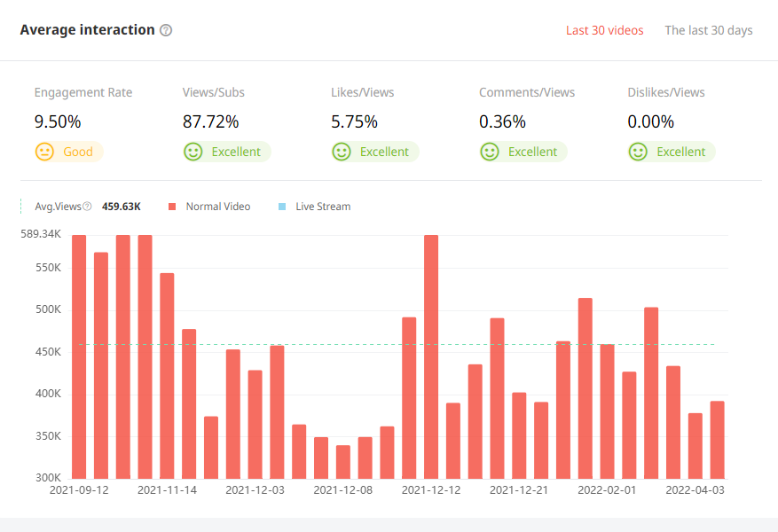Viewport: 778px width, 532px height.
Task: Click the Engagement Rate neutral face icon
Action: pyautogui.click(x=44, y=152)
